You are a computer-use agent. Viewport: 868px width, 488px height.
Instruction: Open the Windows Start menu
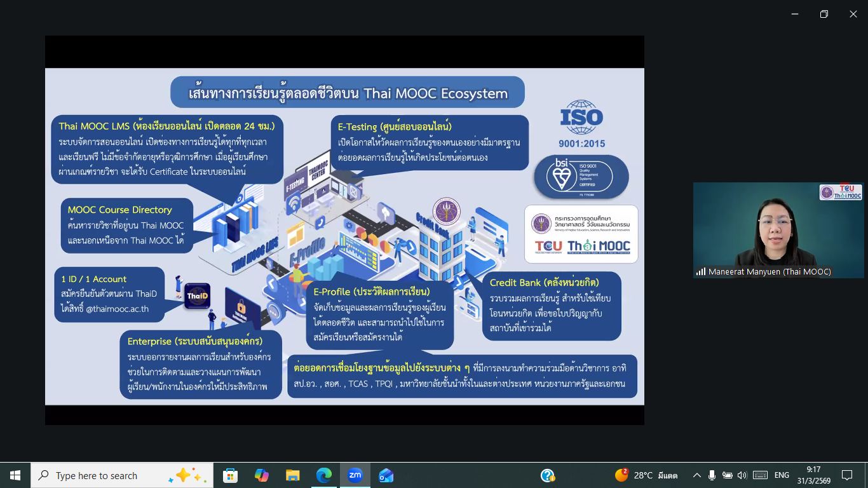point(15,475)
